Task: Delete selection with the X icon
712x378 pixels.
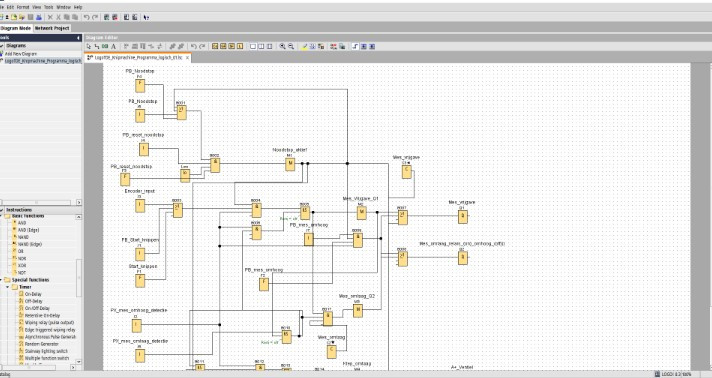Action: (x=50, y=17)
